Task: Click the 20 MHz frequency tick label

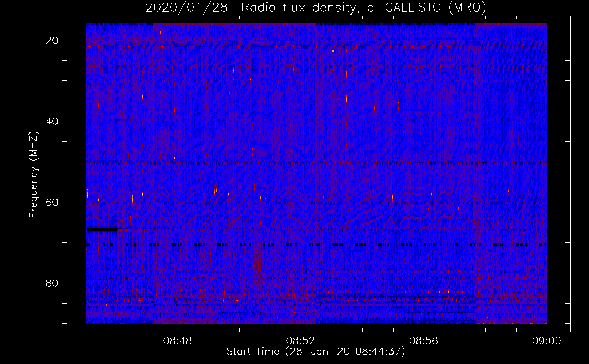Action: (x=52, y=40)
